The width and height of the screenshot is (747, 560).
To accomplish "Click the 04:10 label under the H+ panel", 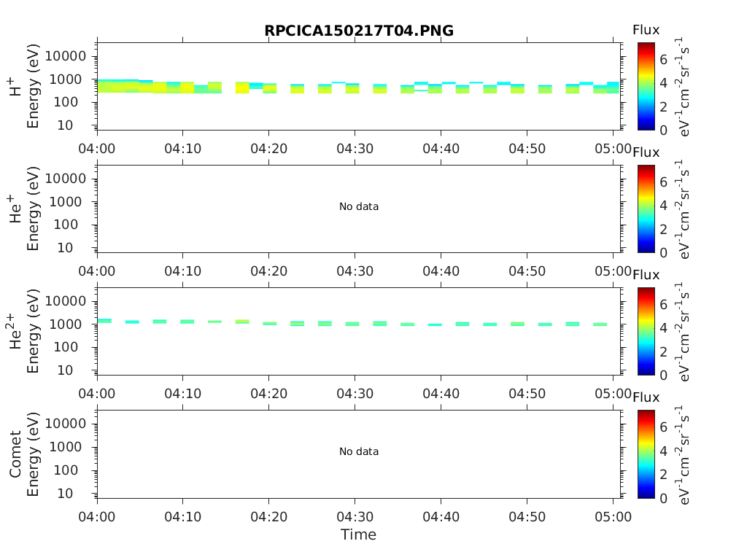I will pos(183,149).
